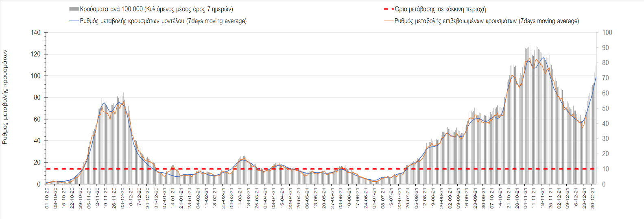Click the 100 label on right axis
Image resolution: width=644 pixels, height=219 pixels.
tap(607, 33)
